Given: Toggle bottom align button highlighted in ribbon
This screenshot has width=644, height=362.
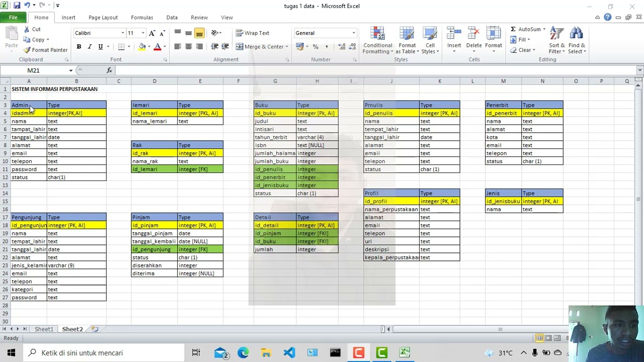Looking at the screenshot, I should (199, 33).
